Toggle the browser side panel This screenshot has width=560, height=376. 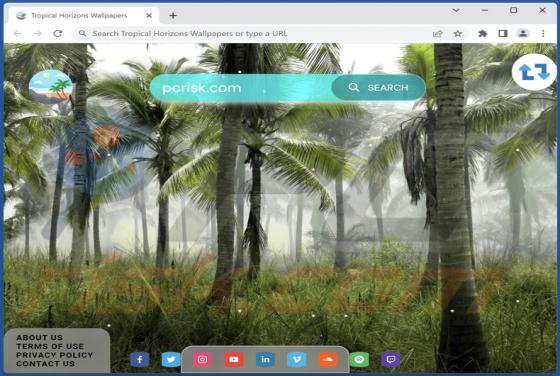coord(503,34)
